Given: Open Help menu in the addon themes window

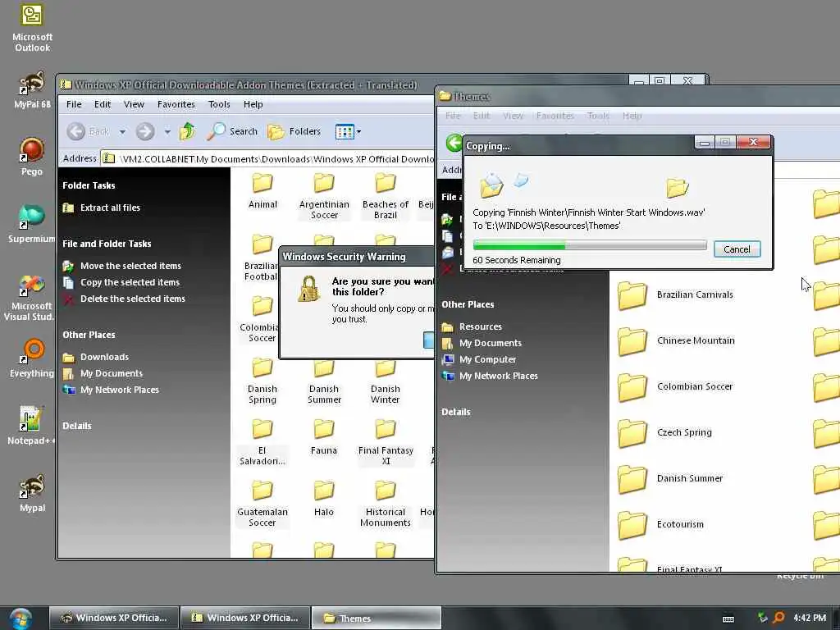Looking at the screenshot, I should click(x=253, y=104).
